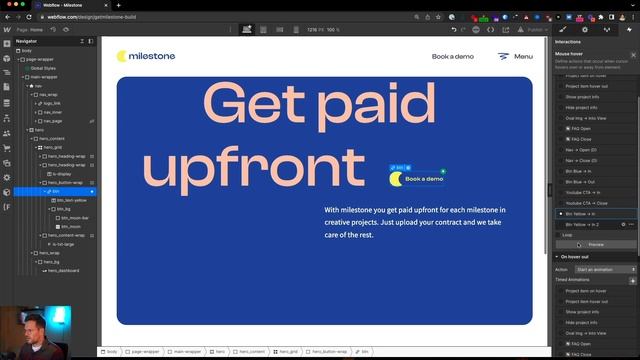Open the Action 'Start an animation' dropdown
Viewport: 640px width, 360px height.
tap(605, 269)
